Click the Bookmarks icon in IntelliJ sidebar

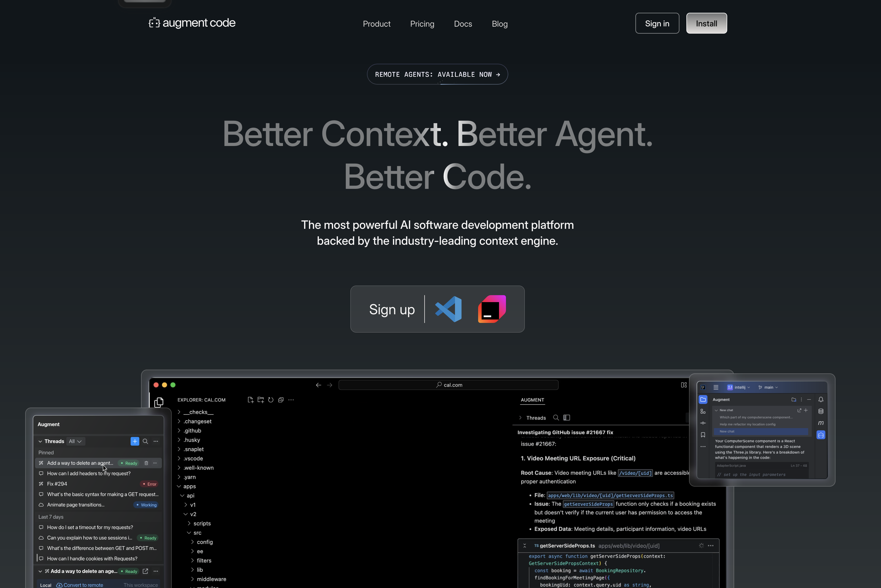tap(703, 434)
